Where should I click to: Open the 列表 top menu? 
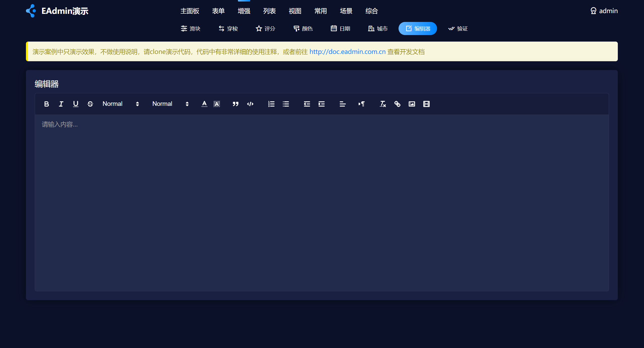click(269, 11)
